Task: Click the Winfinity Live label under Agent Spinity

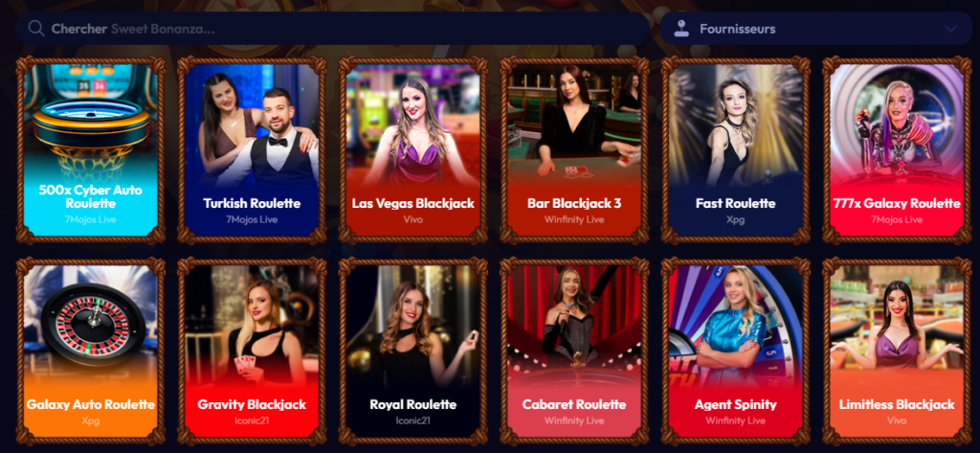Action: point(736,420)
